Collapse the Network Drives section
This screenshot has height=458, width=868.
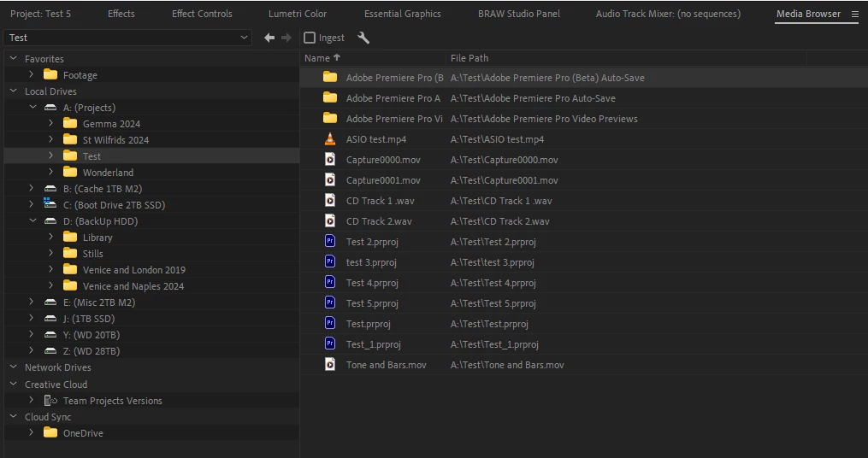coord(14,367)
